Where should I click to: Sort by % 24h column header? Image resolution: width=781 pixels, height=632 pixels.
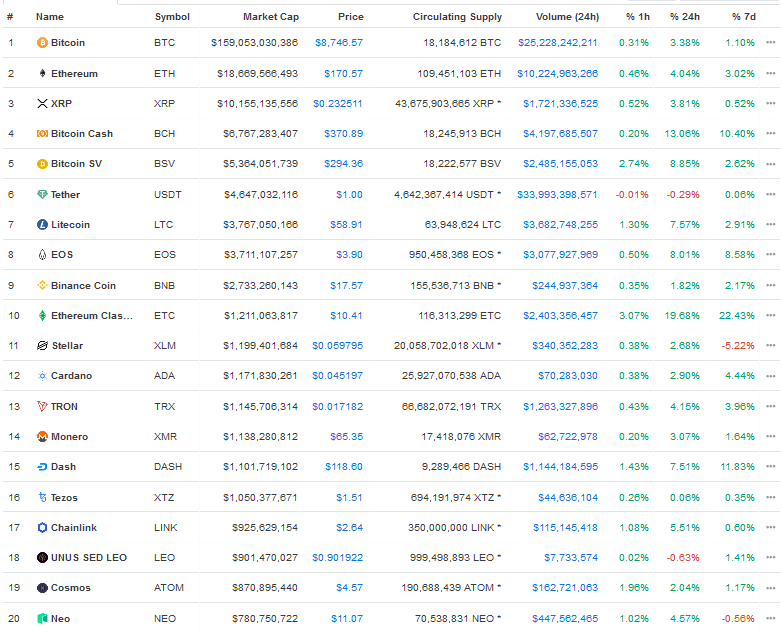coord(685,16)
